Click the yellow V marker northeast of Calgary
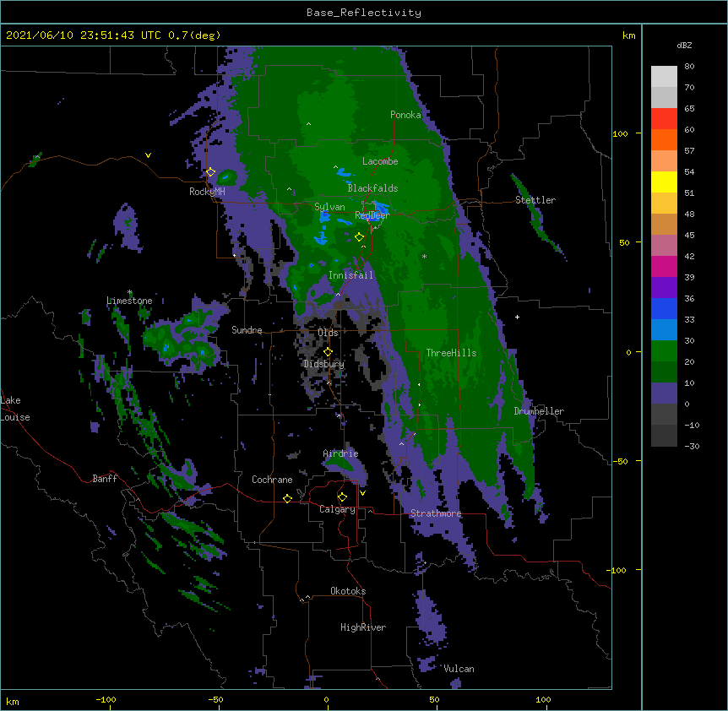The width and height of the screenshot is (728, 711). click(x=362, y=493)
